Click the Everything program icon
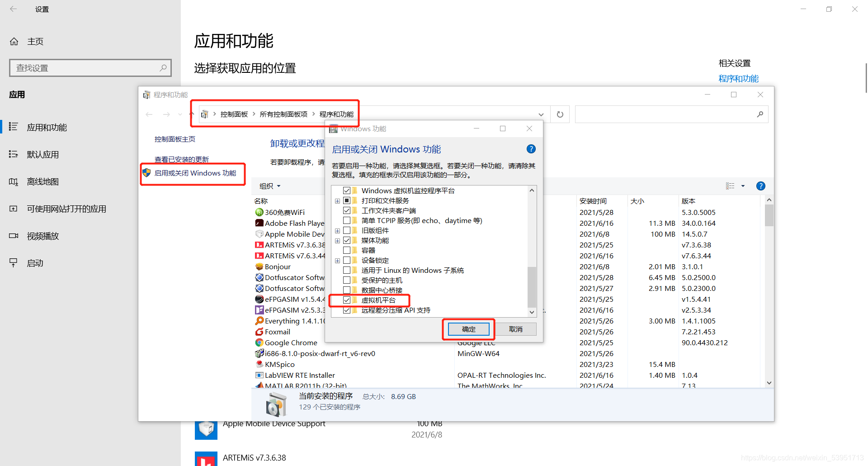 pyautogui.click(x=259, y=321)
